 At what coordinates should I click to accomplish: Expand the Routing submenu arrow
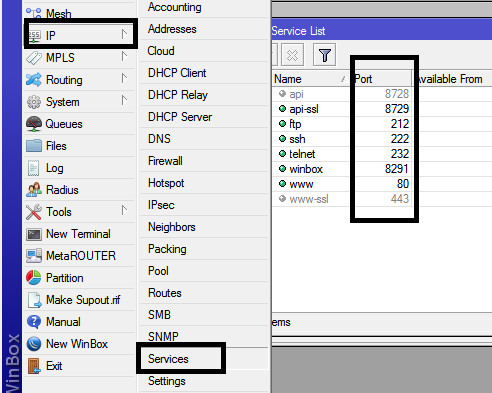[x=124, y=79]
